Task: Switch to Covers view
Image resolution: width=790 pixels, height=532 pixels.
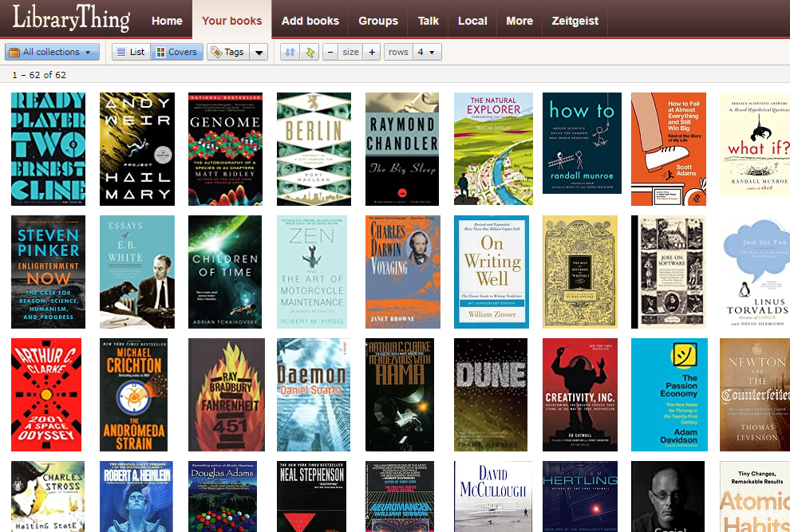Action: coord(176,52)
